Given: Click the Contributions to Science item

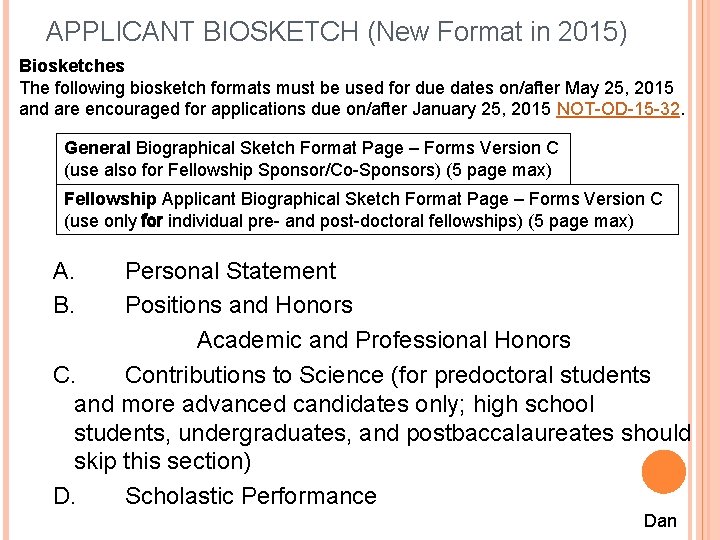Looking at the screenshot, I should point(387,375).
